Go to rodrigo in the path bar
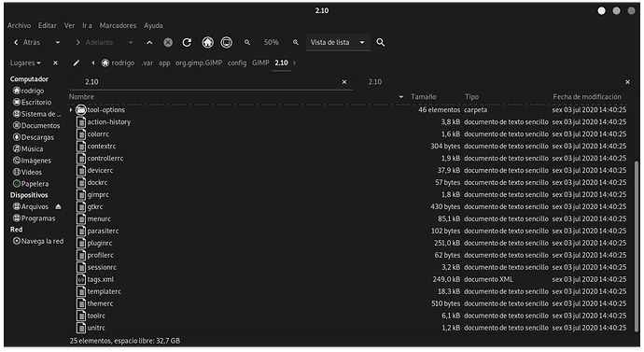 (118, 63)
